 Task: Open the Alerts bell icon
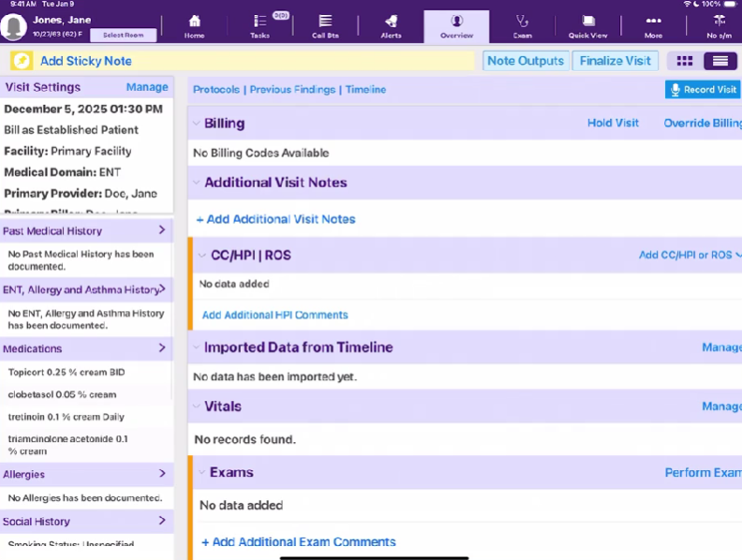[x=391, y=22]
